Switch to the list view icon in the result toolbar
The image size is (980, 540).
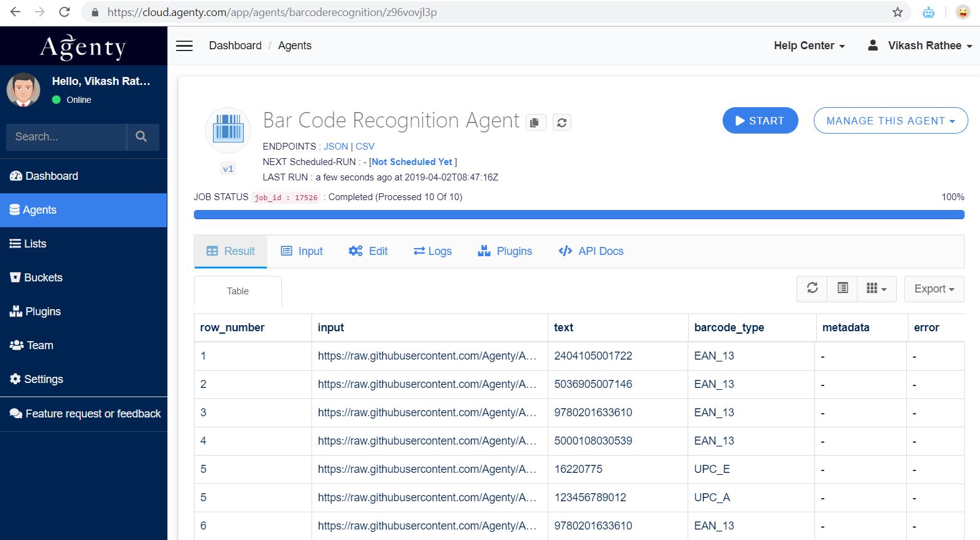click(x=843, y=288)
